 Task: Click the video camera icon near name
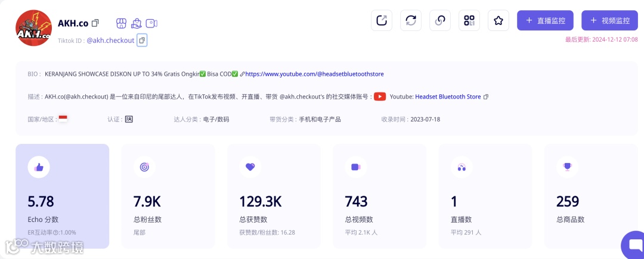[151, 23]
